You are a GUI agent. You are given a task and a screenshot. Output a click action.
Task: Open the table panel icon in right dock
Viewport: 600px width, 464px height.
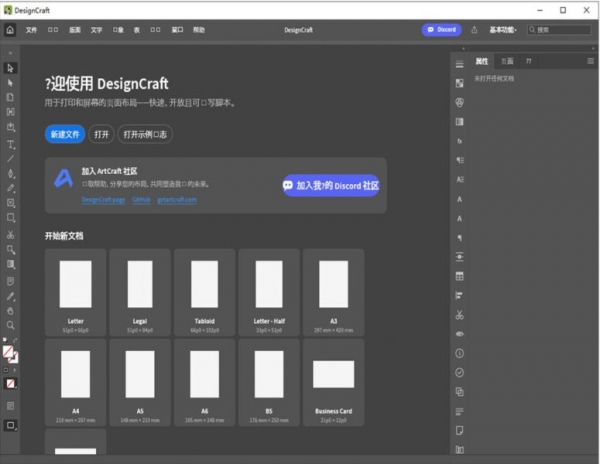coord(460,276)
